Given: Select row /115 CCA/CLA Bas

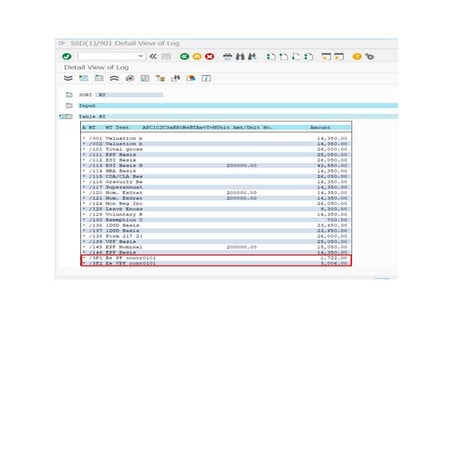Looking at the screenshot, I should click(x=216, y=176).
